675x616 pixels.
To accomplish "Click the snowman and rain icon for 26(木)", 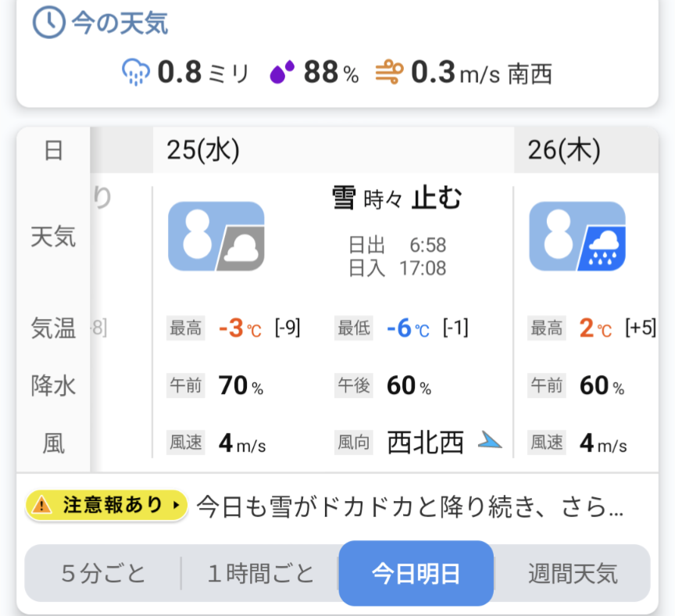I will 577,236.
